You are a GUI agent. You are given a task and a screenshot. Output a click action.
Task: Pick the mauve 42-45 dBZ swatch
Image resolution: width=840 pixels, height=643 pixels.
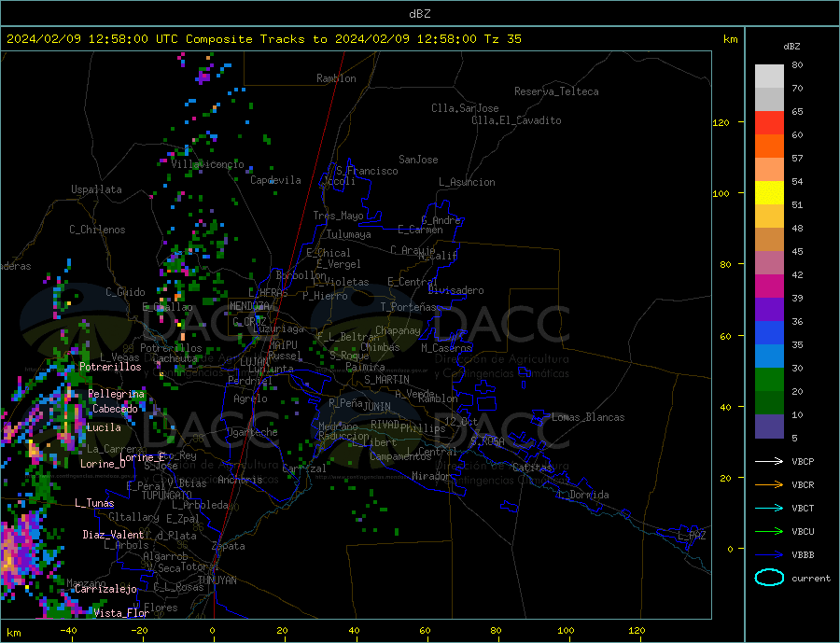coord(769,263)
